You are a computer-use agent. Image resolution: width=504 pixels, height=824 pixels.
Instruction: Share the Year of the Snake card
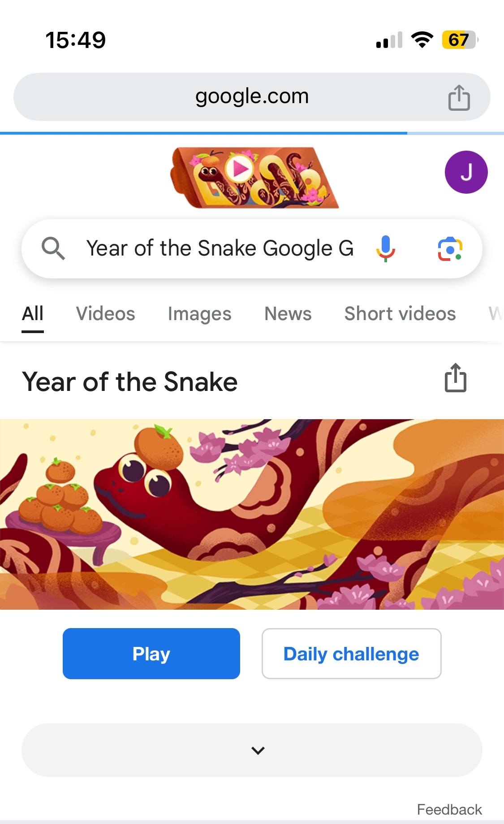[x=455, y=378]
